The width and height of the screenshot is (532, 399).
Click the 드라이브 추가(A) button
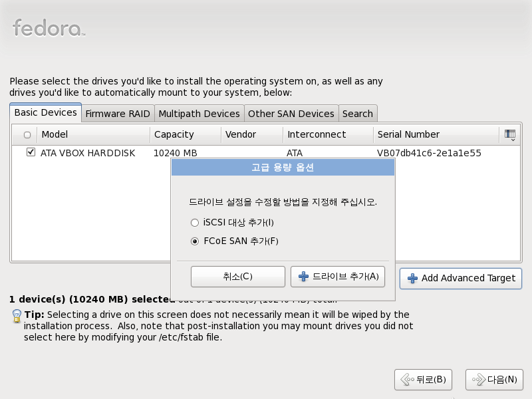coord(338,277)
